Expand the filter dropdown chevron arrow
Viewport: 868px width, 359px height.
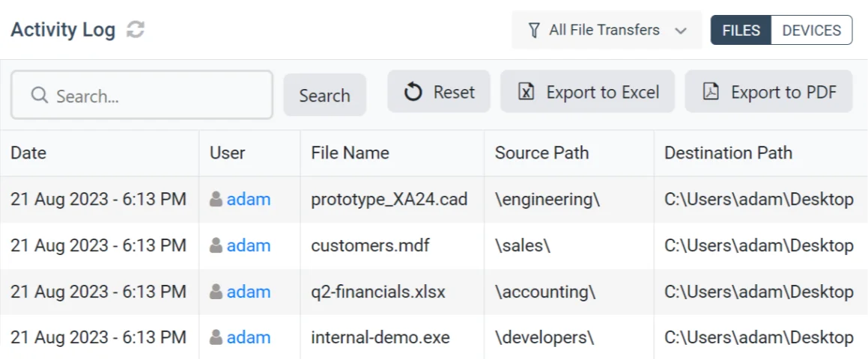pos(681,31)
